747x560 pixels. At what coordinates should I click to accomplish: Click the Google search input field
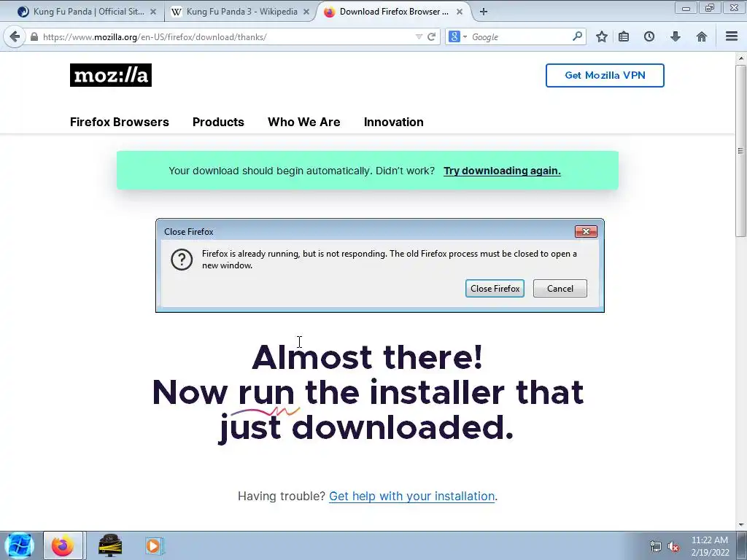pos(519,36)
